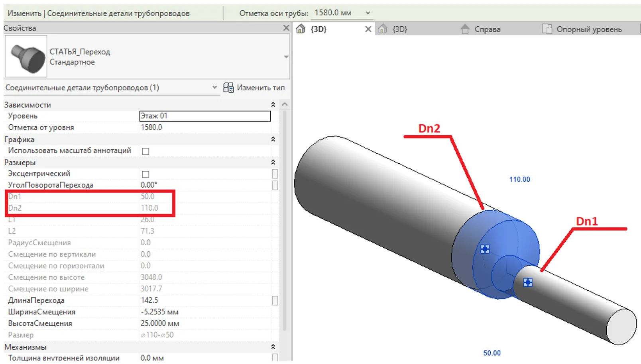Screen dimensions: 641x364
Task: Collapse the Размеры section
Action: point(273,162)
